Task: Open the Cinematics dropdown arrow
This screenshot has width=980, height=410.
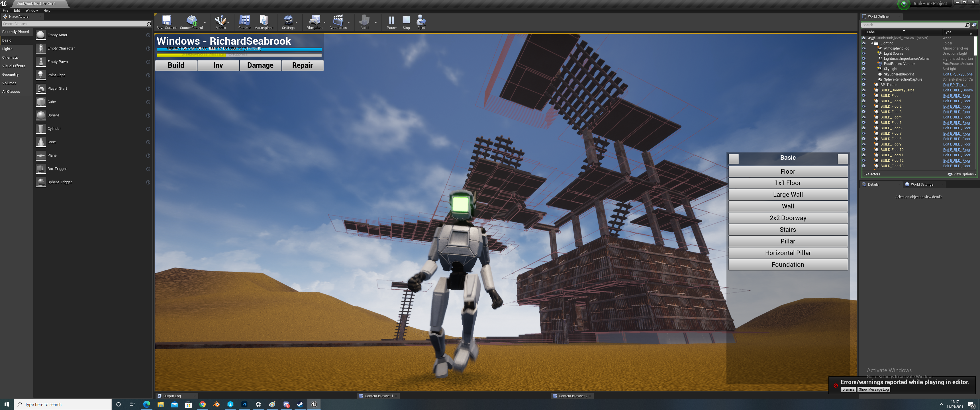Action: click(x=348, y=22)
